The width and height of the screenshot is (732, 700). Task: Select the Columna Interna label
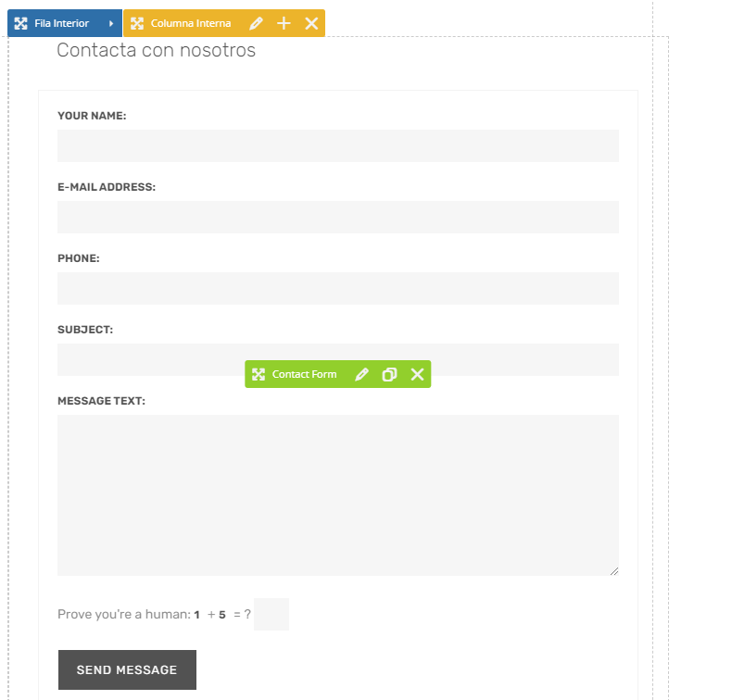[191, 23]
